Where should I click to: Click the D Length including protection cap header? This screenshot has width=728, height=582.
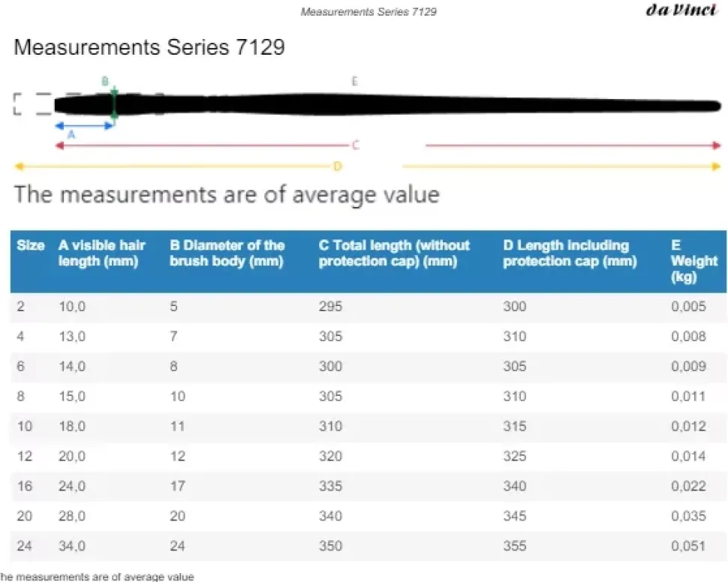click(x=570, y=253)
